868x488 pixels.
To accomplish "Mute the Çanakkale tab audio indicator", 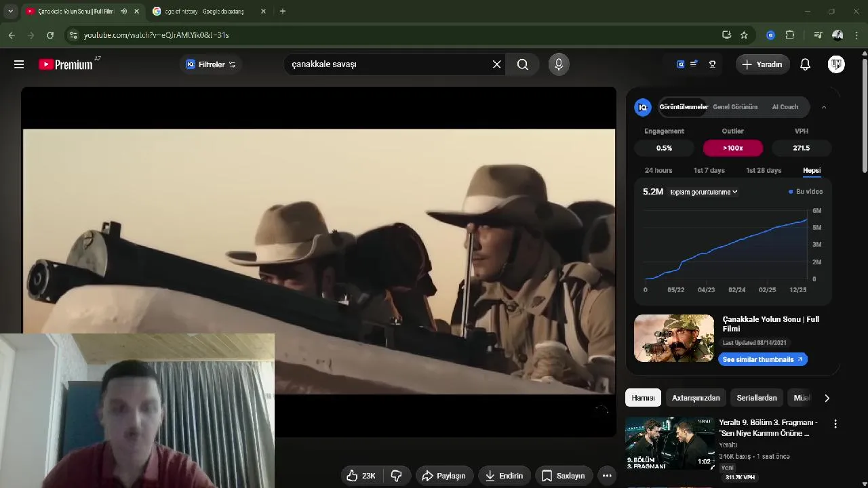I will point(123,12).
